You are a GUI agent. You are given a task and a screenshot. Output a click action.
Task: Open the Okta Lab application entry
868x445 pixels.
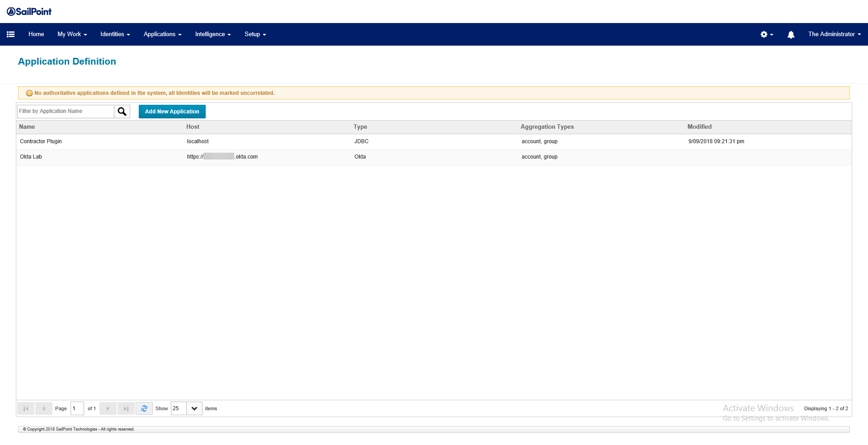click(x=31, y=157)
